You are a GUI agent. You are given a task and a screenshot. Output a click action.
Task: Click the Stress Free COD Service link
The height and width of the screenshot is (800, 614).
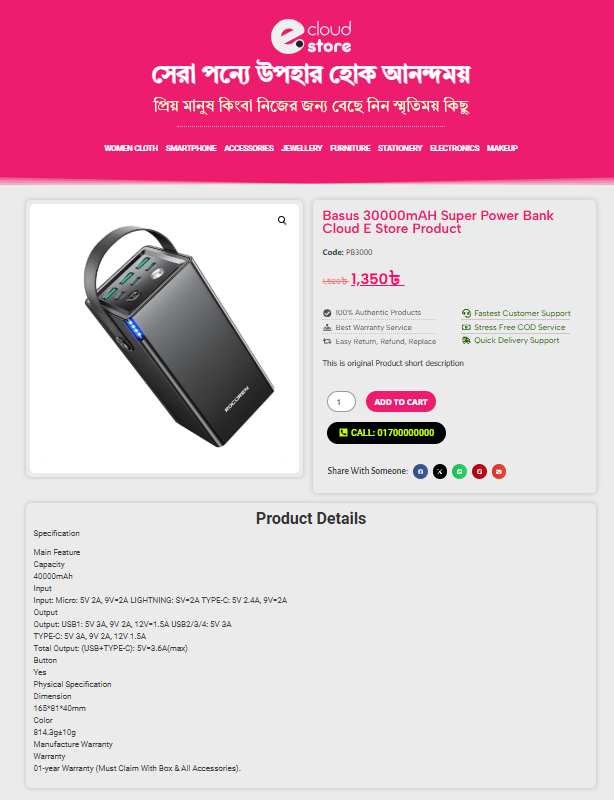tap(520, 327)
